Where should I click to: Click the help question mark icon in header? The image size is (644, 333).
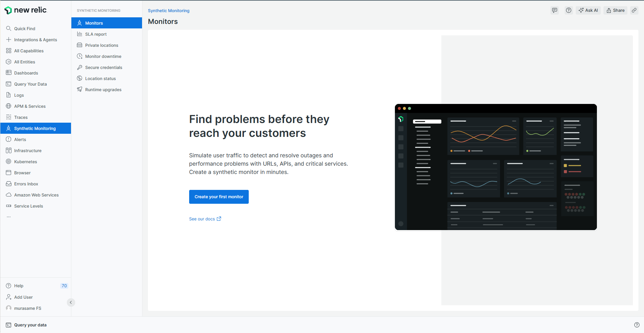pos(568,10)
